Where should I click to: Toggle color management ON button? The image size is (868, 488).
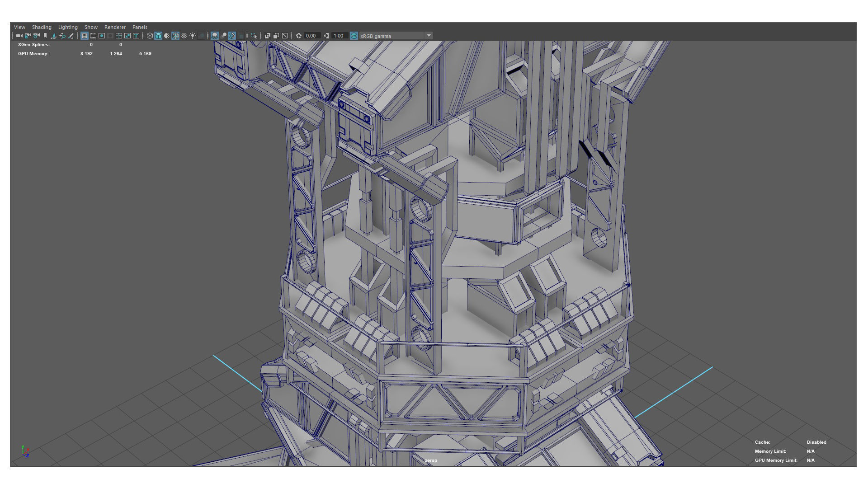[354, 36]
